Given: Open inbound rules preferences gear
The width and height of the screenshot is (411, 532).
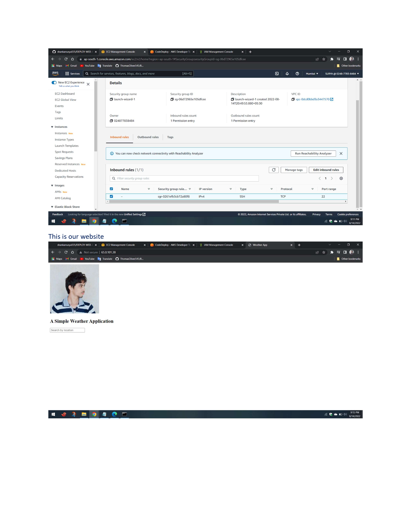Looking at the screenshot, I should (341, 178).
